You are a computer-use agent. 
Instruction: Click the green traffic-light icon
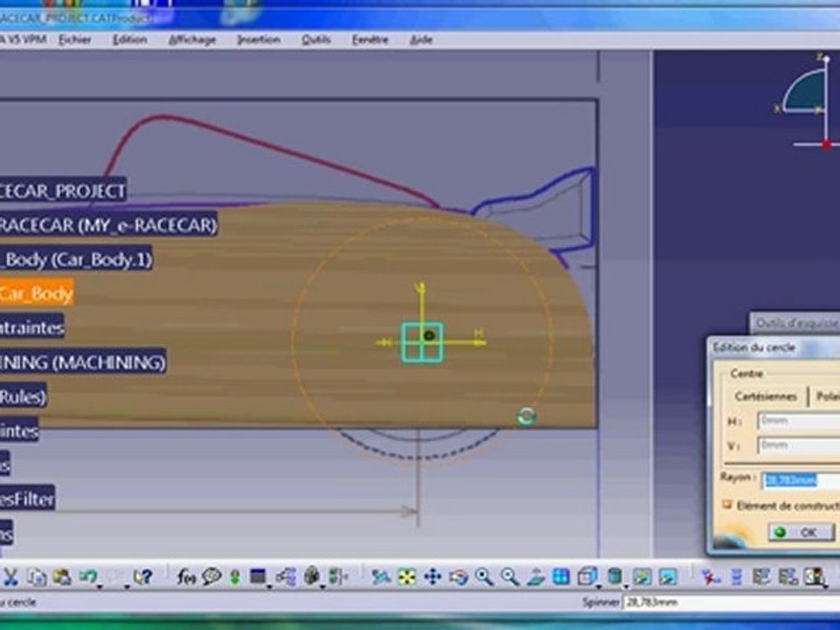[235, 577]
